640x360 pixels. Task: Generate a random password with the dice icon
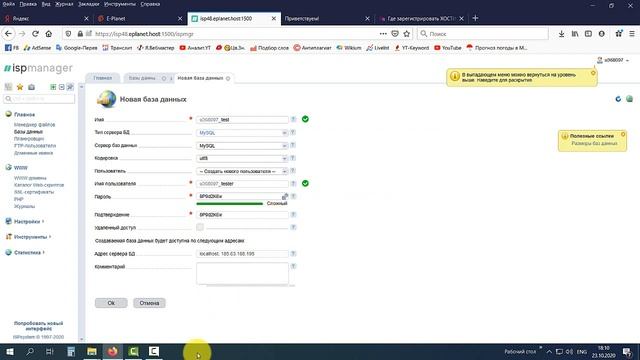pos(284,196)
